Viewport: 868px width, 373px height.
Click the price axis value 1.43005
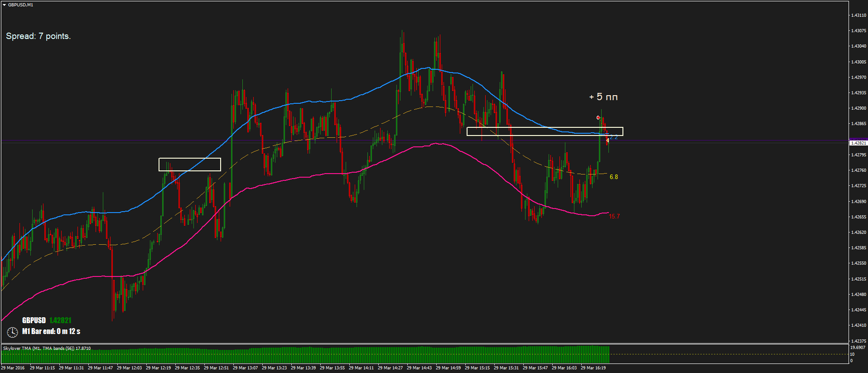(858, 62)
